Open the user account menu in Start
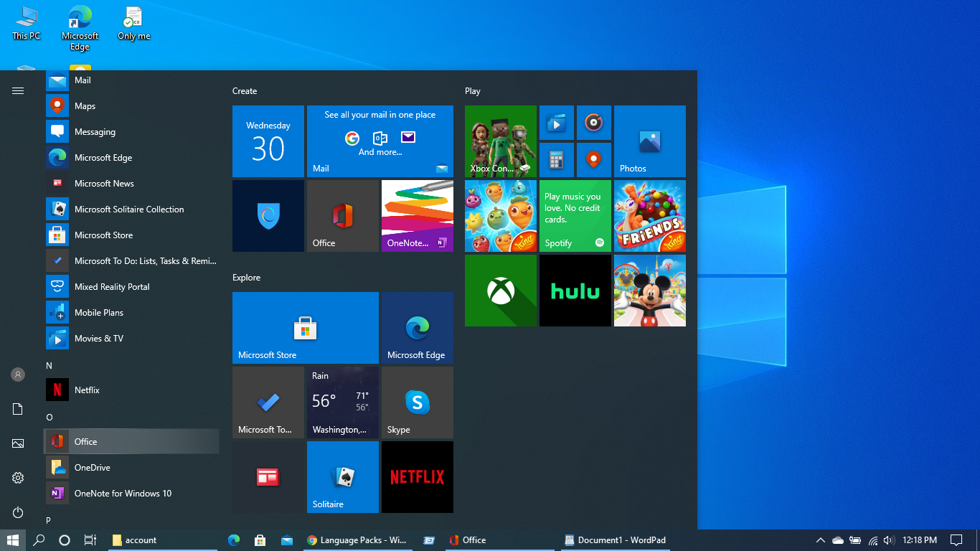 click(18, 375)
